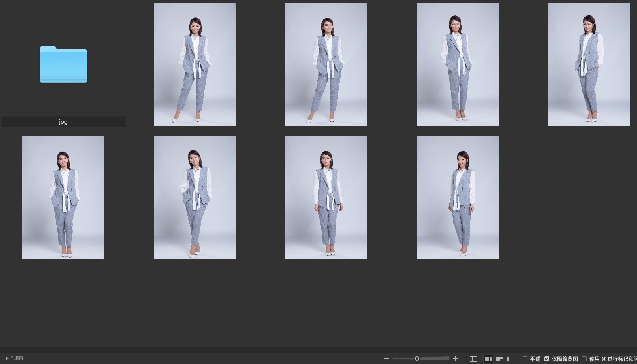Switch to thumbnails view icon
637x364 pixels.
(488, 359)
